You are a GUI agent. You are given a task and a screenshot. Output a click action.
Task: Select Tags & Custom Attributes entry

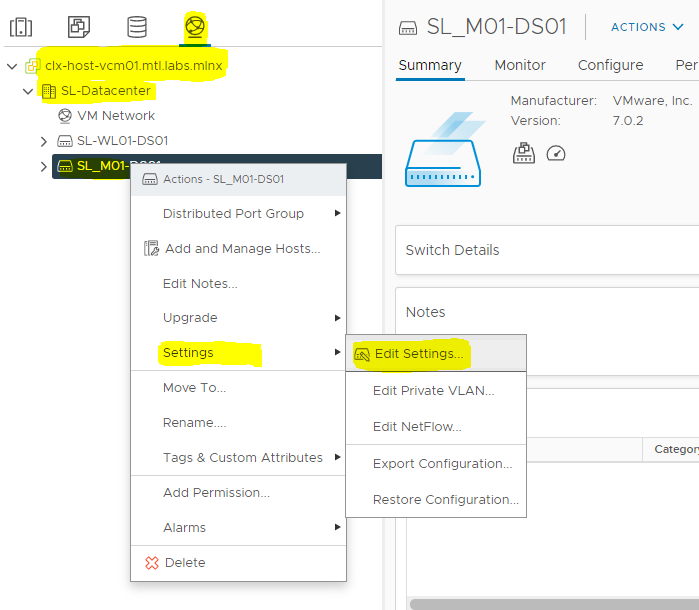pos(238,458)
